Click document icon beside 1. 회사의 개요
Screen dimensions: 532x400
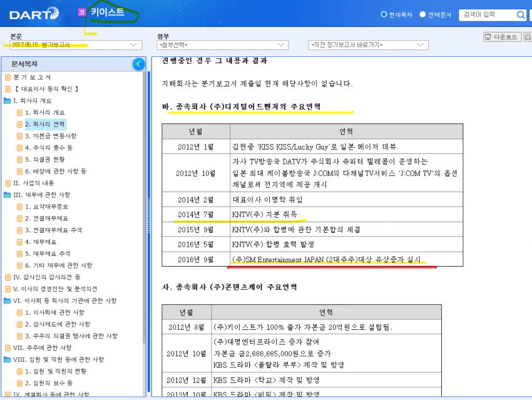(19, 113)
